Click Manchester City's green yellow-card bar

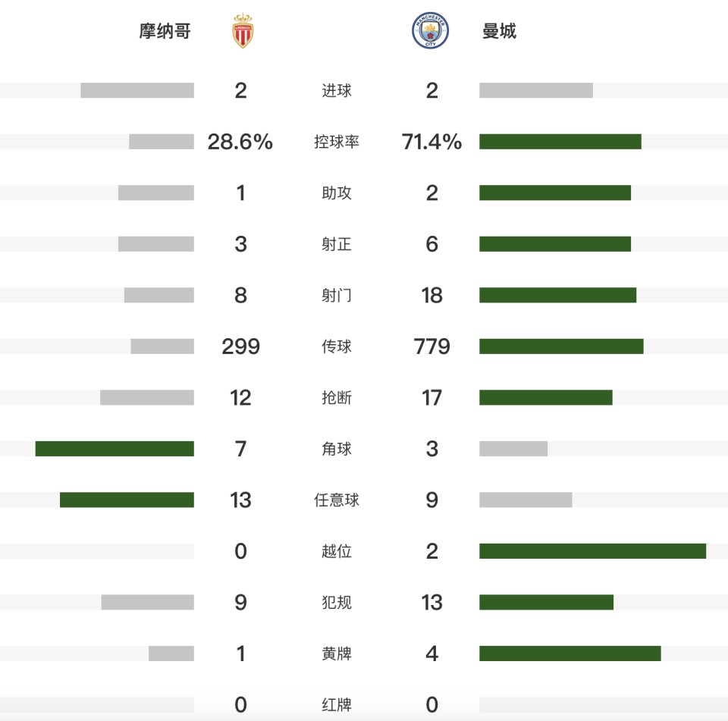tap(570, 654)
